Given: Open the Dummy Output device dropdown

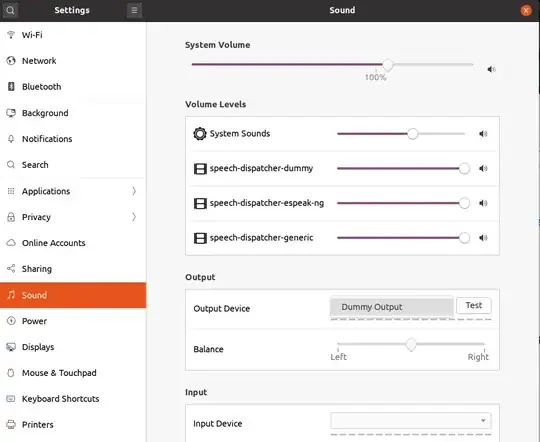Looking at the screenshot, I should pos(392,307).
